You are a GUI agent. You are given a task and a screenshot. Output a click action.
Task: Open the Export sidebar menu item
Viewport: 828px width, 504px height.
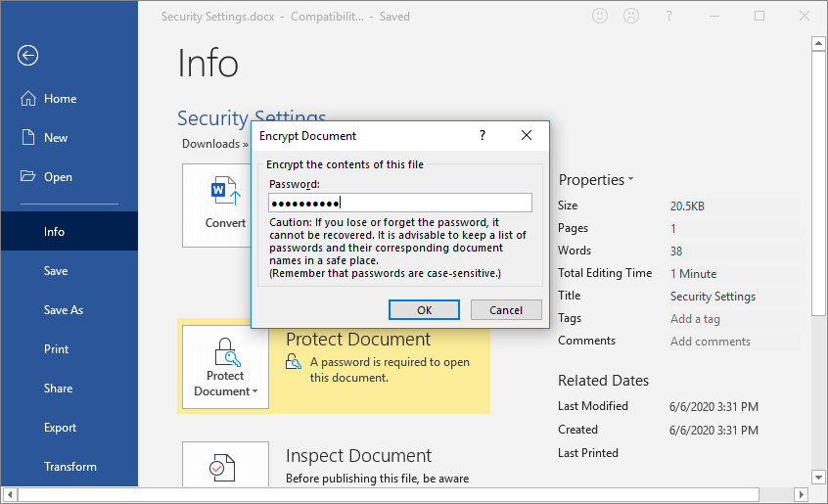60,428
